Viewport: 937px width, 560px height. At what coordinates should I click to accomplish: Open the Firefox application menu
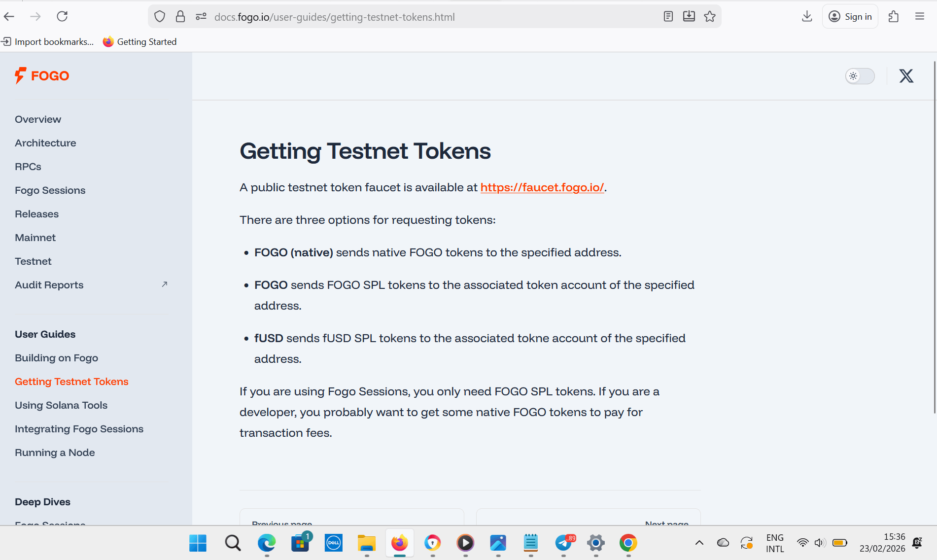(x=920, y=17)
